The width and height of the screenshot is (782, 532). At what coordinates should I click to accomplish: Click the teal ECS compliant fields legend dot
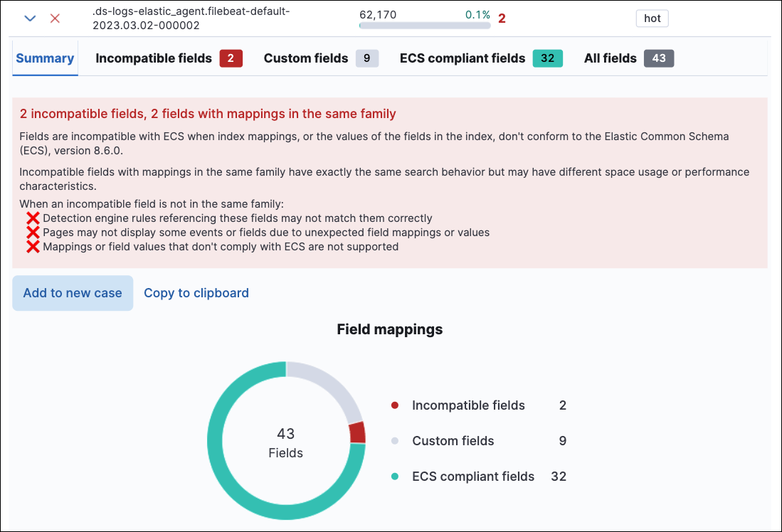(x=395, y=477)
